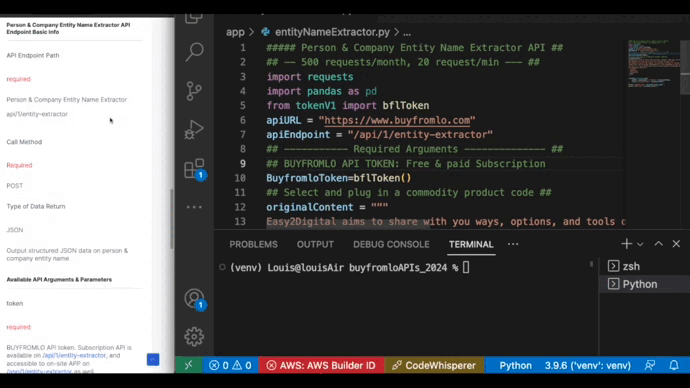
Task: Open the /api/1/entity-extractor link in the docs page
Action: pos(74,355)
